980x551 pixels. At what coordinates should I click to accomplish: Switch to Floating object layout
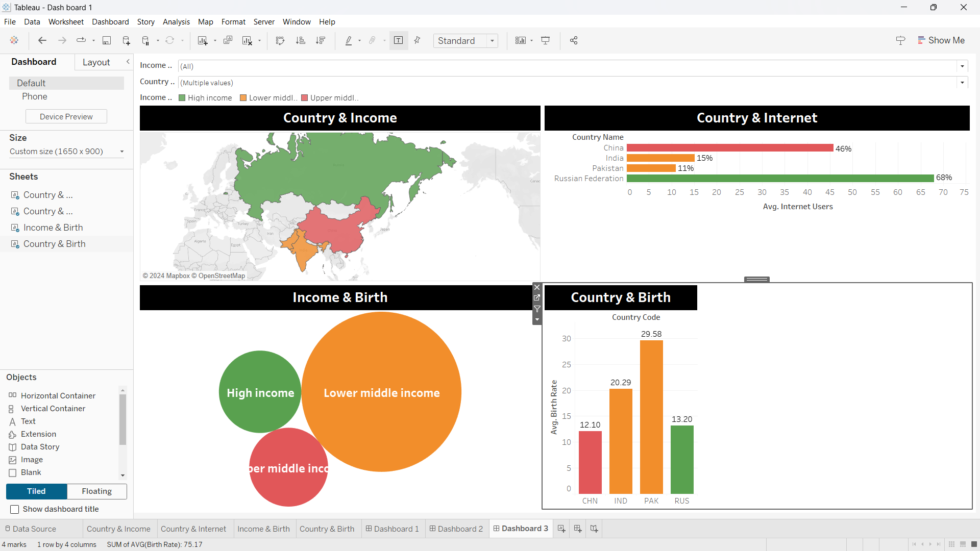pos(96,491)
